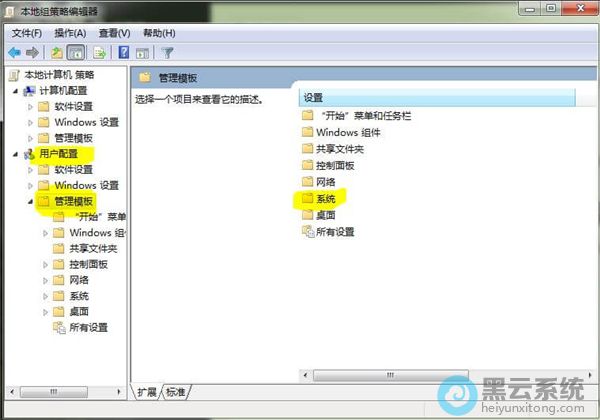This screenshot has width=600, height=420.
Task: Open the 操作(A) menu
Action: tap(71, 33)
